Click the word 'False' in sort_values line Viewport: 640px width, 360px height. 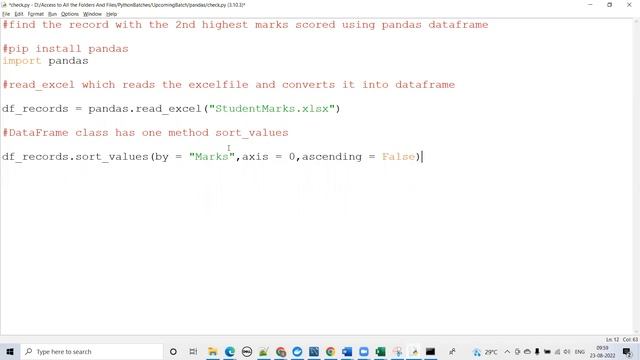tap(398, 157)
